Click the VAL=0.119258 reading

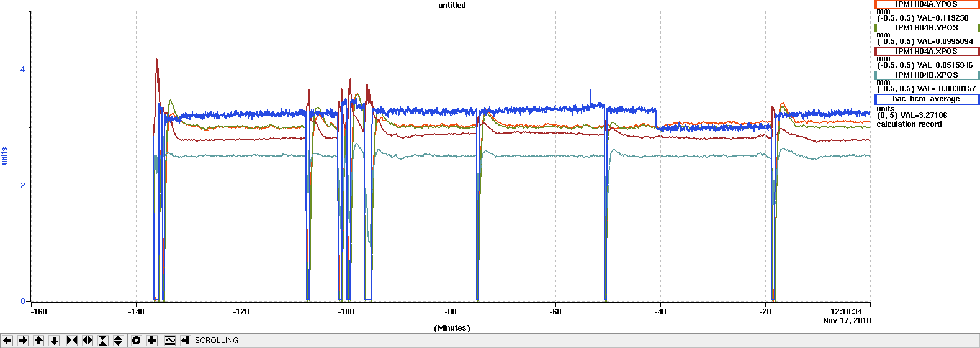[x=943, y=18]
